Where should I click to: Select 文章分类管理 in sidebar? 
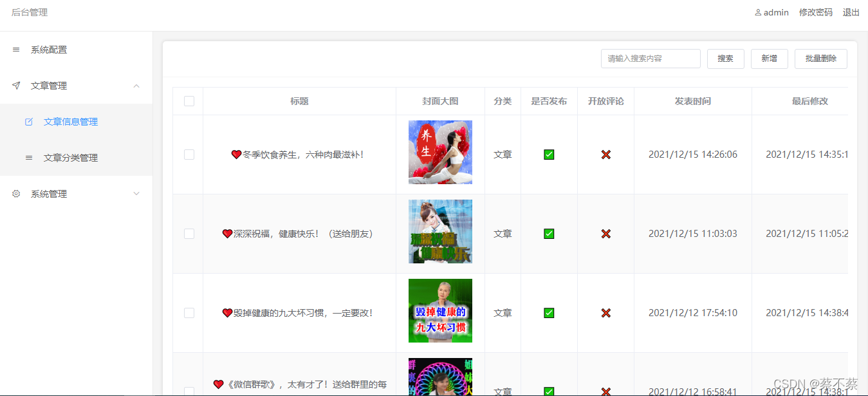[76, 158]
